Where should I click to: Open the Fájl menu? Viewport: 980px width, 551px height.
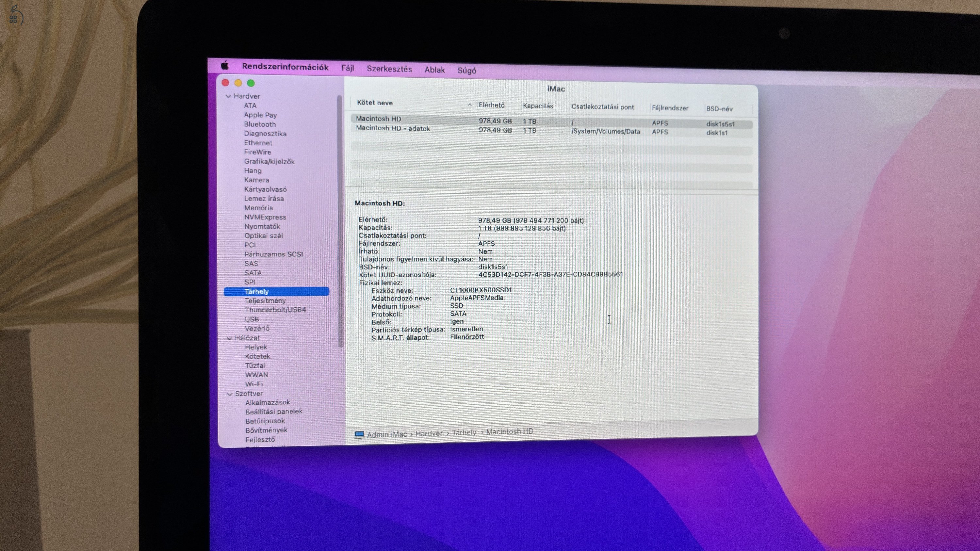347,68
